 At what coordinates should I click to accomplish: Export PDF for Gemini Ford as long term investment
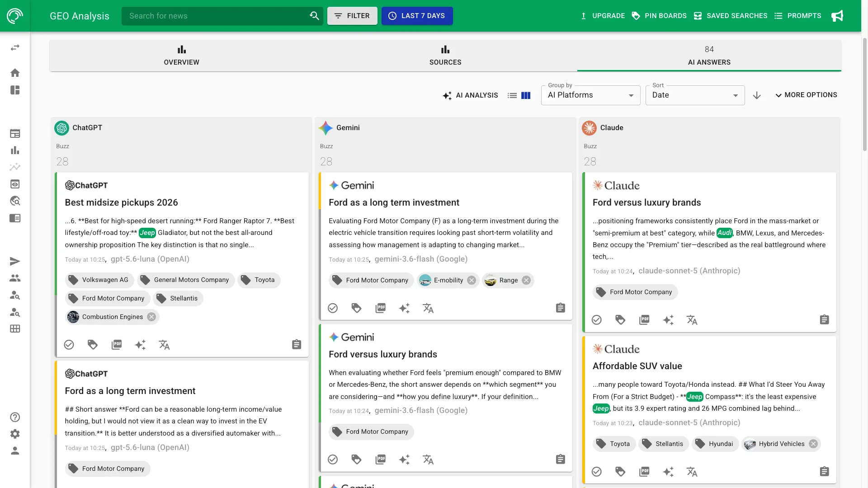[381, 308]
